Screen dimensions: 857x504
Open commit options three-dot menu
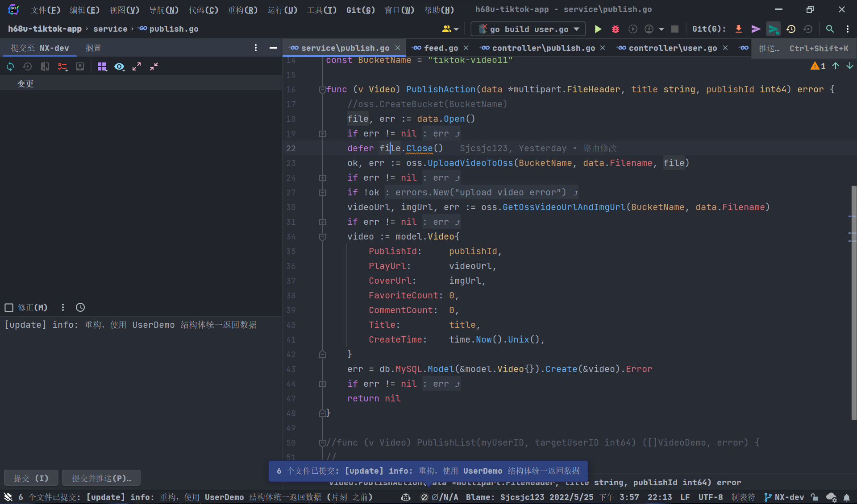[x=63, y=307]
